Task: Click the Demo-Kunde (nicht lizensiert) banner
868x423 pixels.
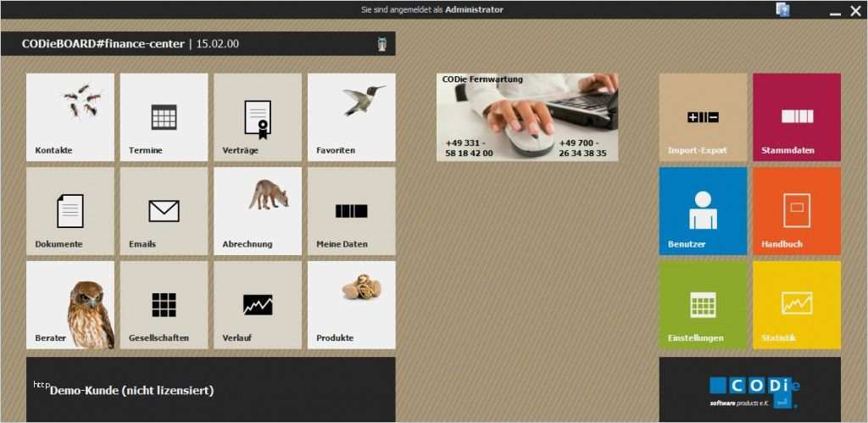Action: pyautogui.click(x=211, y=390)
